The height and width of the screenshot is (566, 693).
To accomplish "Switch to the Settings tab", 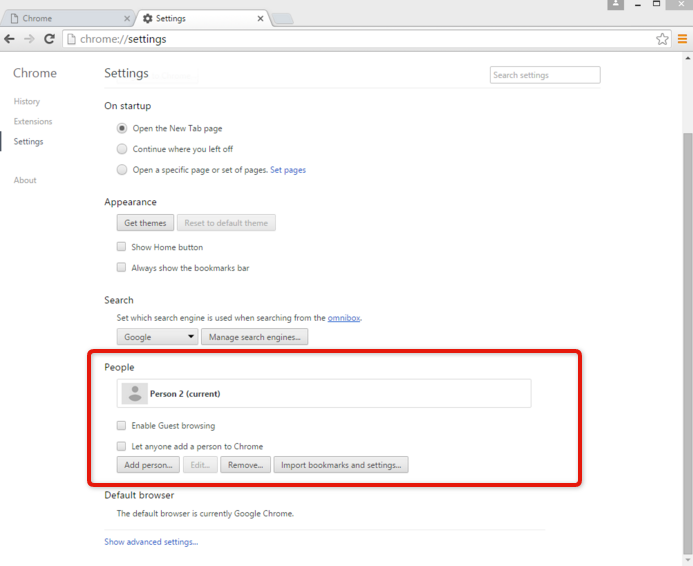I will tap(203, 19).
